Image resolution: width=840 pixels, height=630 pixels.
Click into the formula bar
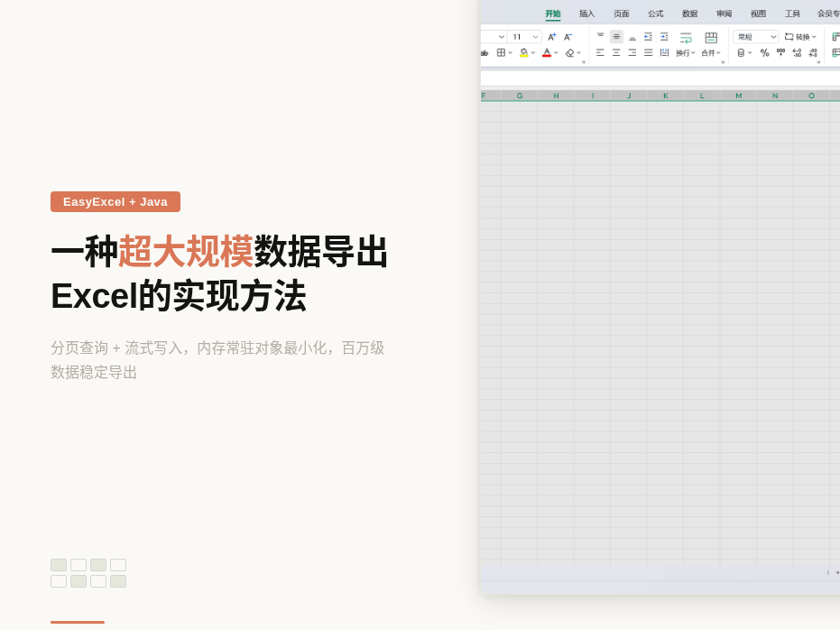660,79
